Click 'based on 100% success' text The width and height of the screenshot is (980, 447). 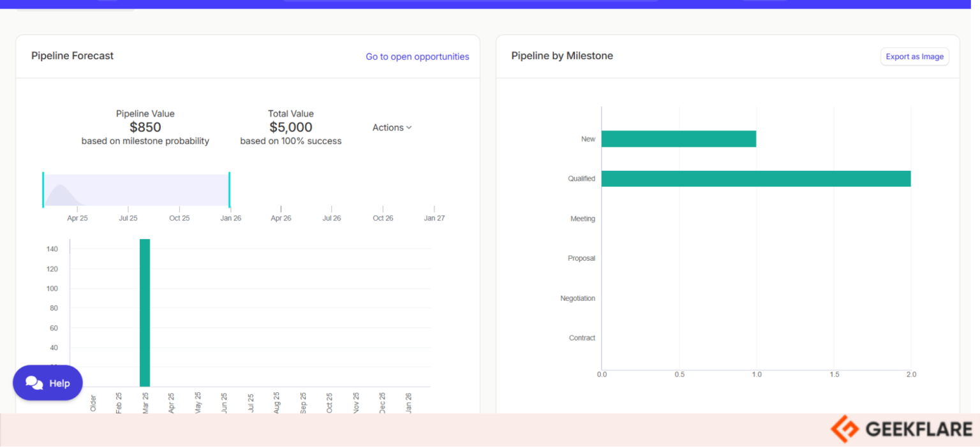[x=291, y=141]
